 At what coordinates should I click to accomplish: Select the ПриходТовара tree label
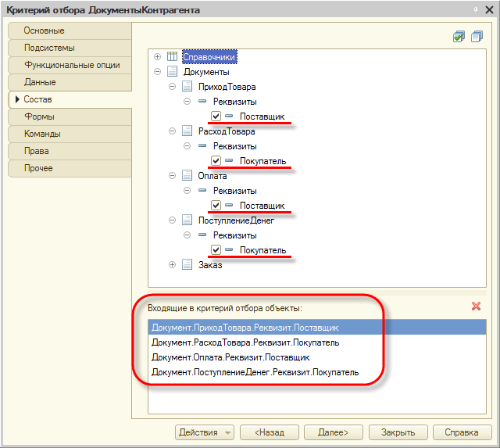(227, 87)
